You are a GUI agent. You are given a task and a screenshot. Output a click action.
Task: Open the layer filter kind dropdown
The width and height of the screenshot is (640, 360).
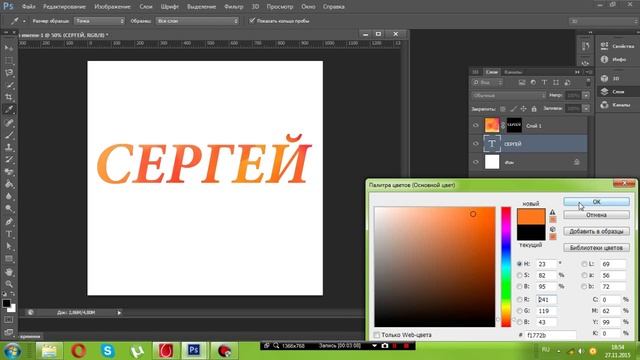(x=487, y=83)
